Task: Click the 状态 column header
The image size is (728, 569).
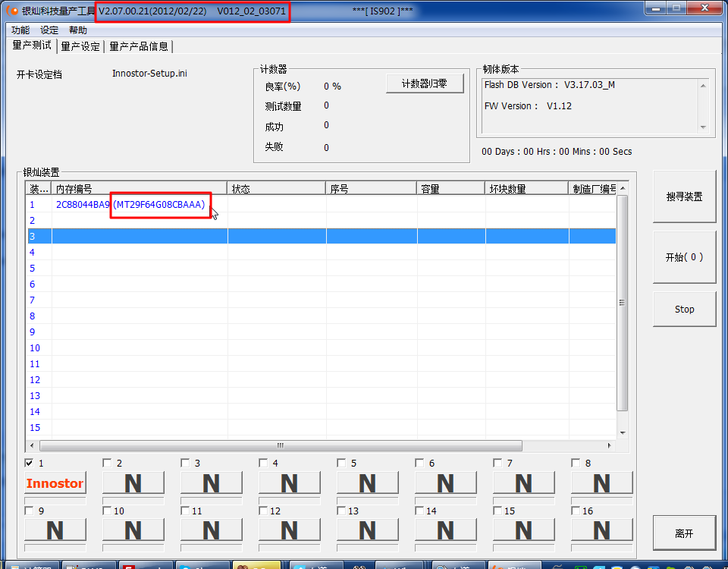Action: point(277,189)
